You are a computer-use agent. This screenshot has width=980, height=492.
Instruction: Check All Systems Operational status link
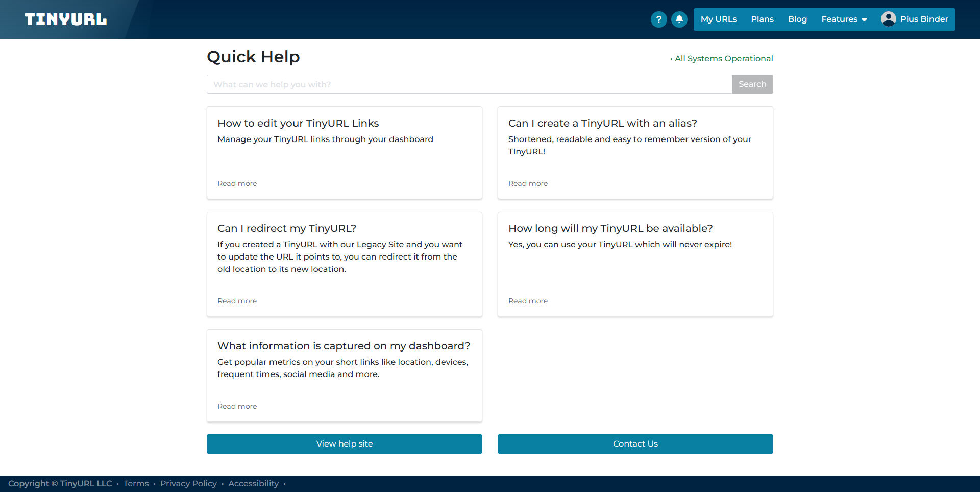(x=723, y=59)
